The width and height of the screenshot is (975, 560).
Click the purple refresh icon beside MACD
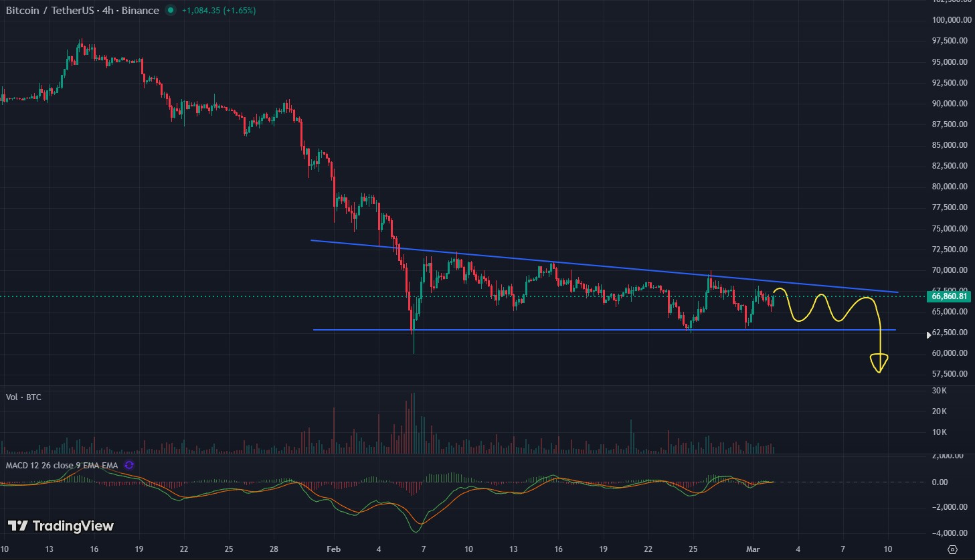click(129, 465)
